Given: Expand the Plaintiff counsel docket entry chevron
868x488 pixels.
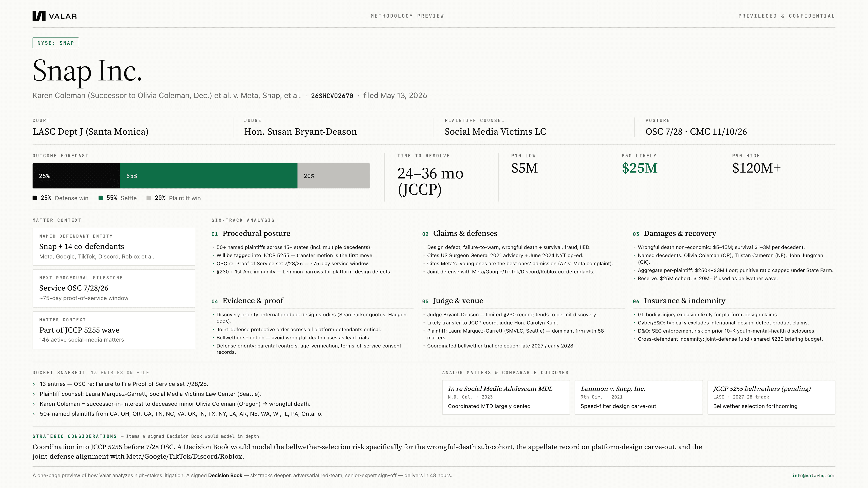Looking at the screenshot, I should pyautogui.click(x=34, y=394).
